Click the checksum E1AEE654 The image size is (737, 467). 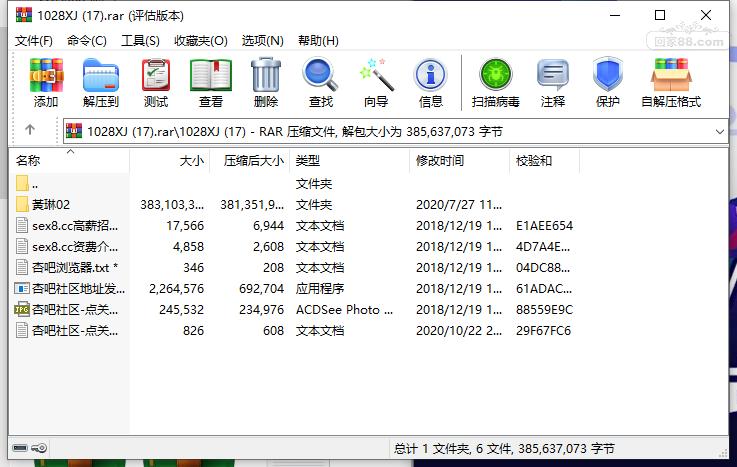point(544,226)
